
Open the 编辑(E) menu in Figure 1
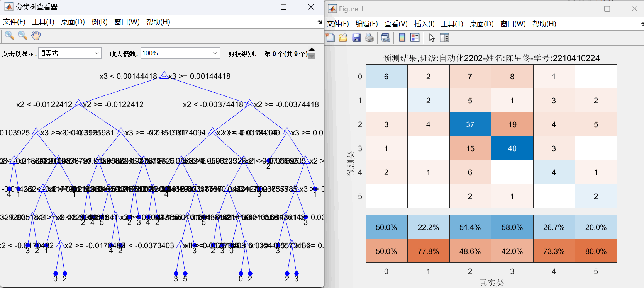tap(367, 24)
